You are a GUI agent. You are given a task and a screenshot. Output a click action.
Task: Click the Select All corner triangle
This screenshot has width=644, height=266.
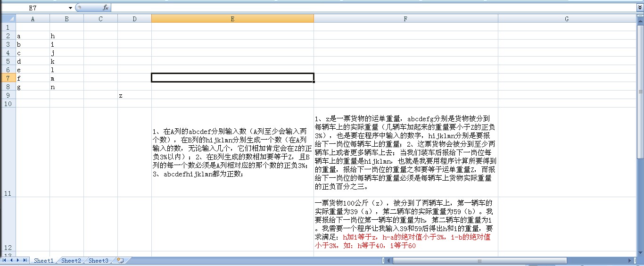(x=8, y=19)
